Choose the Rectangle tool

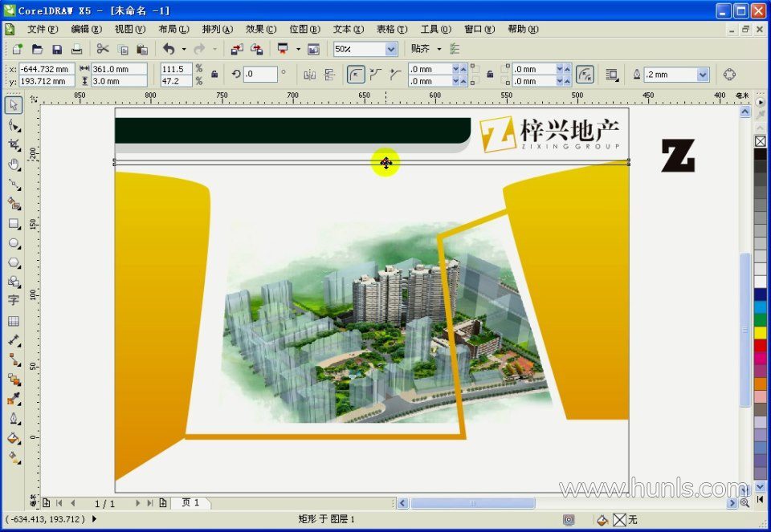click(x=14, y=223)
